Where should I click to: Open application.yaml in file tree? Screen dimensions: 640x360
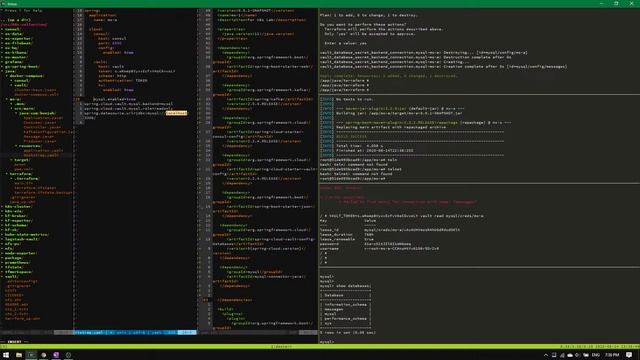[x=43, y=151]
